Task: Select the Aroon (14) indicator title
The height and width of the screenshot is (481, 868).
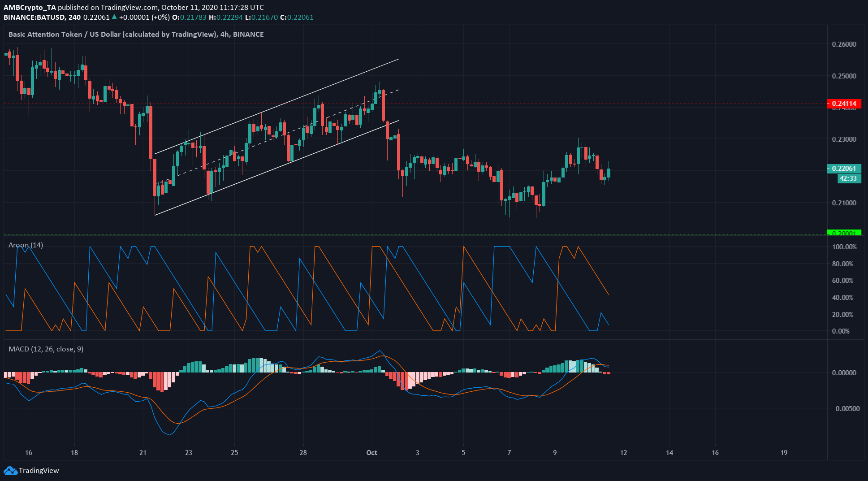Action: 26,245
